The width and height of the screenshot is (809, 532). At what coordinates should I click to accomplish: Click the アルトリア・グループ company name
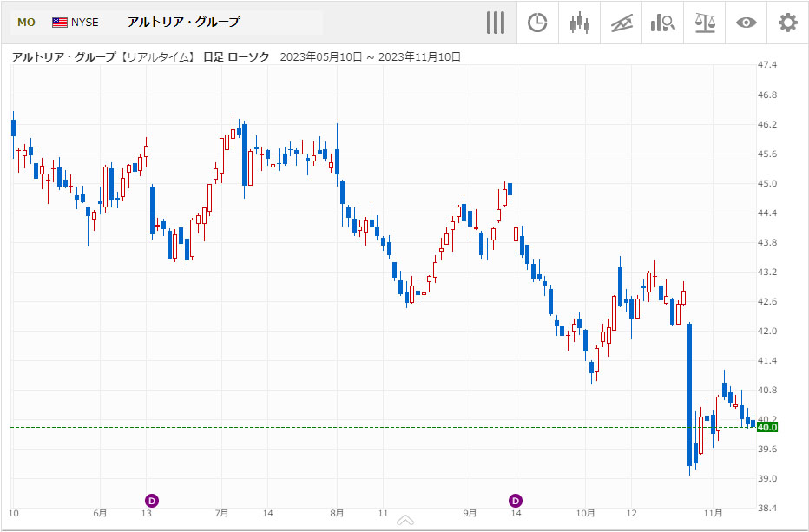[x=183, y=23]
